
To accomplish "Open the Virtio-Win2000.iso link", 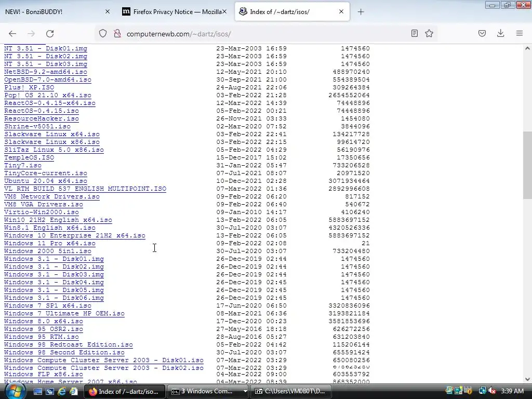I will pyautogui.click(x=42, y=212).
